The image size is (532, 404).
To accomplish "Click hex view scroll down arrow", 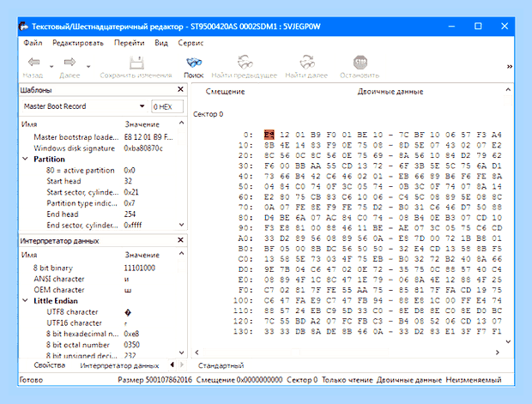I will point(508,341).
